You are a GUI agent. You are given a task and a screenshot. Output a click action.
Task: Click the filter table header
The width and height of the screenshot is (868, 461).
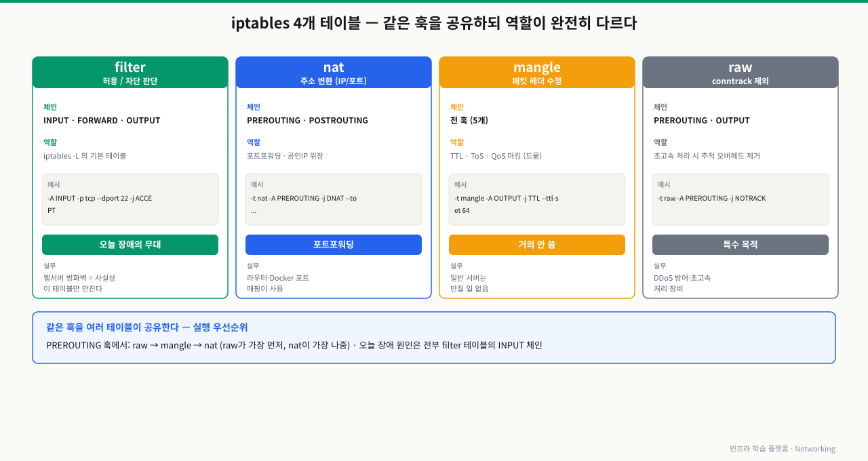(x=130, y=73)
